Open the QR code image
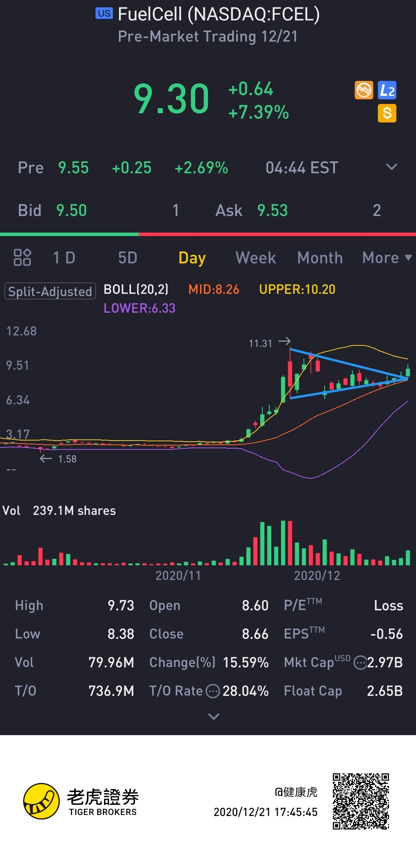 pos(361,801)
